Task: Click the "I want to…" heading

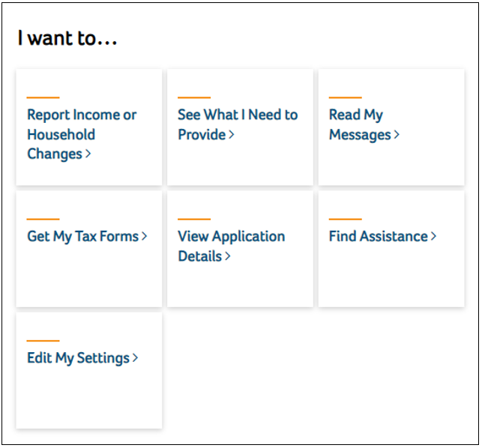Action: 67,38
